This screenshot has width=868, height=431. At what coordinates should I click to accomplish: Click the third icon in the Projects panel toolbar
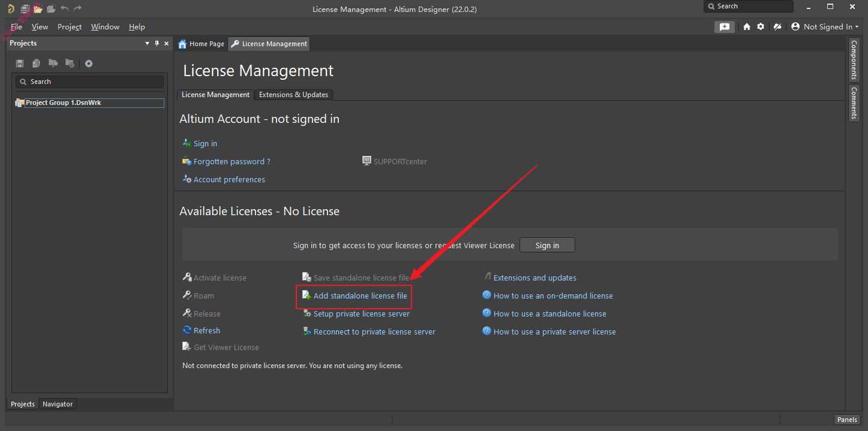(x=53, y=64)
